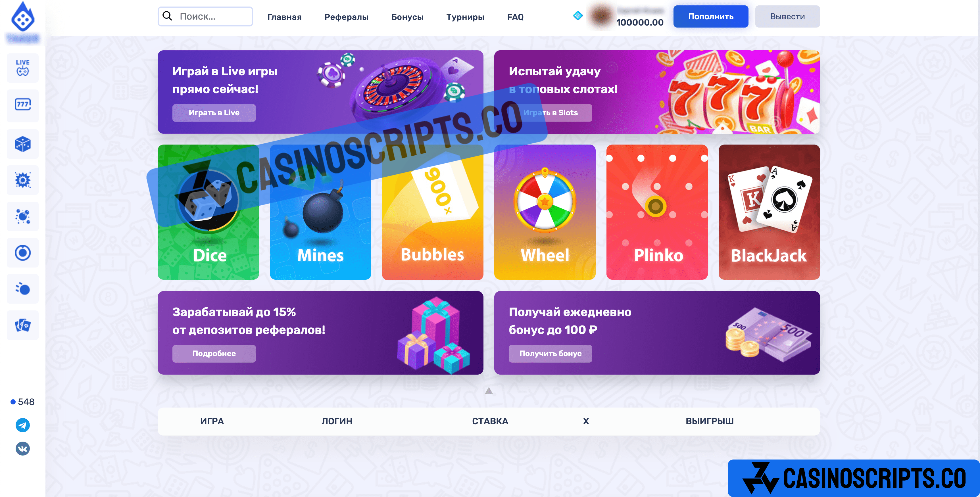Click the blue diamond icon near balance
Viewport: 980px width, 497px height.
pyautogui.click(x=578, y=16)
